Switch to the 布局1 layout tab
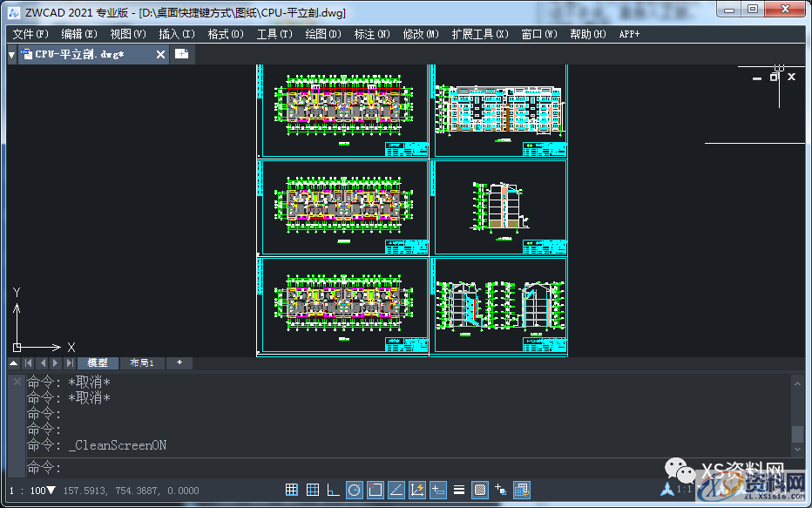Viewport: 812px width, 508px height. 141,362
